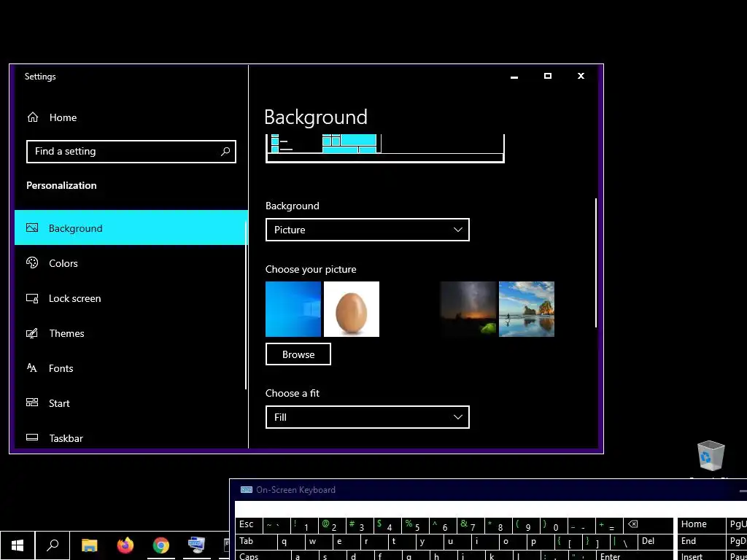Click the Browse button under pictures
Image resolution: width=747 pixels, height=560 pixels.
click(x=298, y=354)
